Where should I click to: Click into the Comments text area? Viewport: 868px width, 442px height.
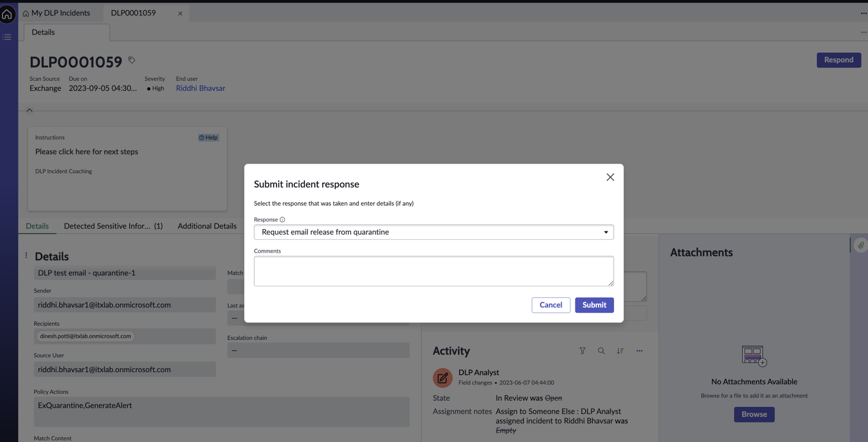[434, 271]
